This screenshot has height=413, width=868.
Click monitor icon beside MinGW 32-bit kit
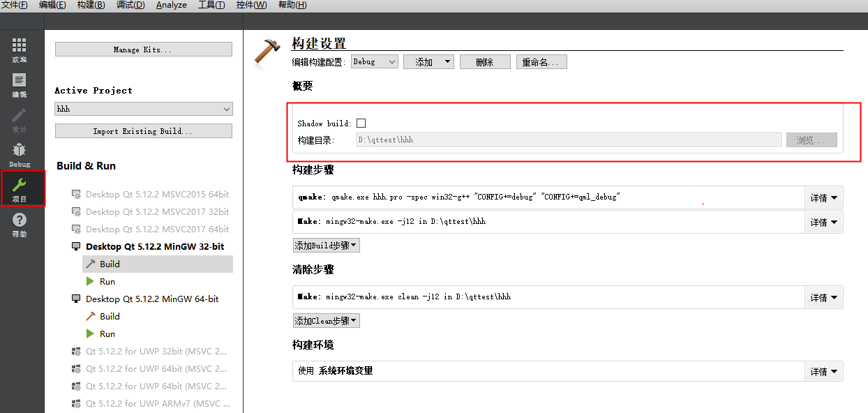[x=76, y=247]
